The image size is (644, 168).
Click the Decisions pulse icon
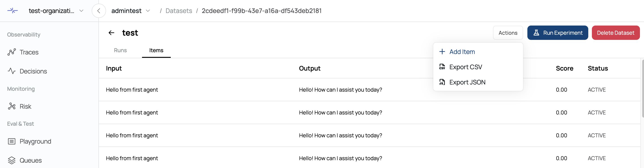(x=11, y=71)
